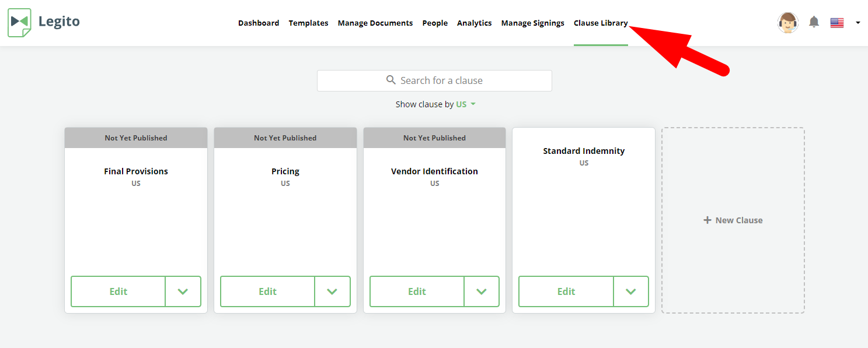Select the Vendor Identification clause card title
This screenshot has width=868, height=348.
434,171
